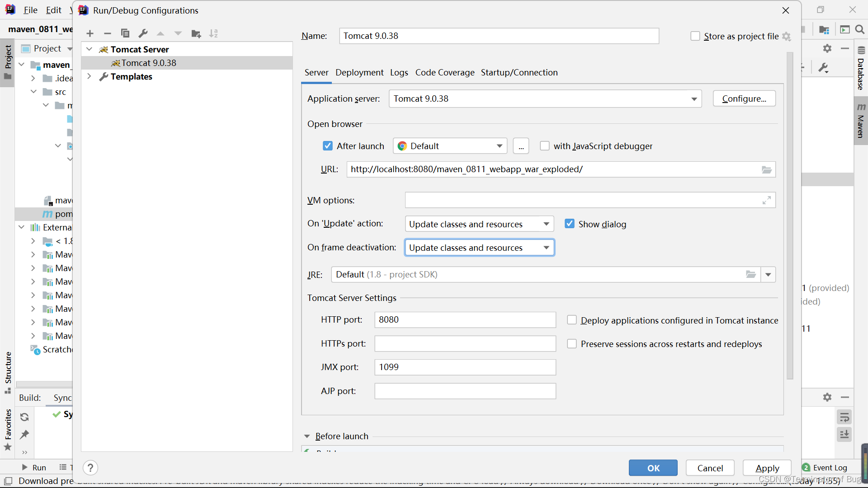Click the Move Down icon in toolbar

point(178,33)
